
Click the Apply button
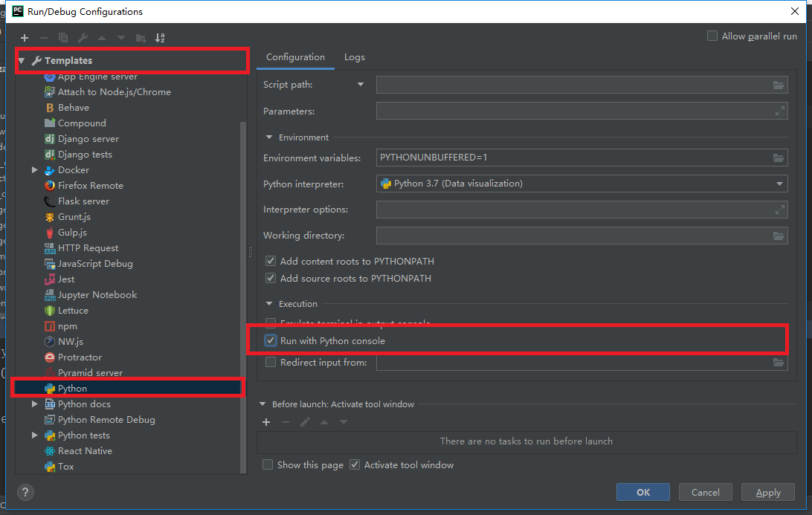[x=767, y=492]
